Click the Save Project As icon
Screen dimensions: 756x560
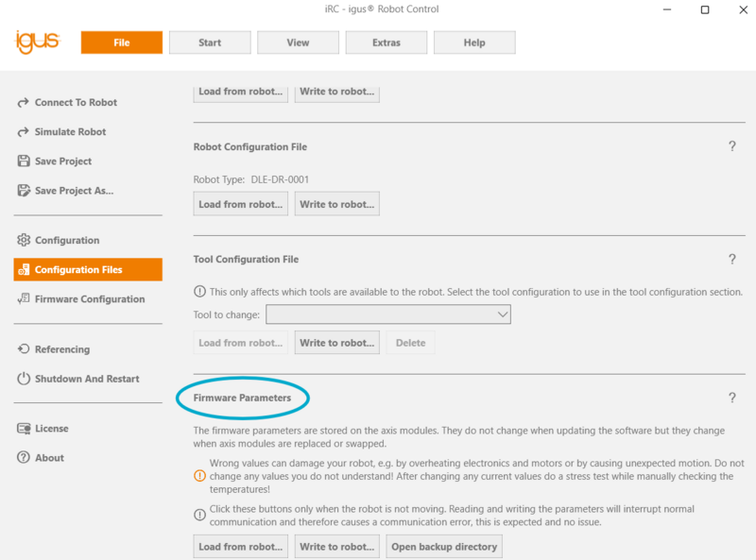(x=23, y=191)
